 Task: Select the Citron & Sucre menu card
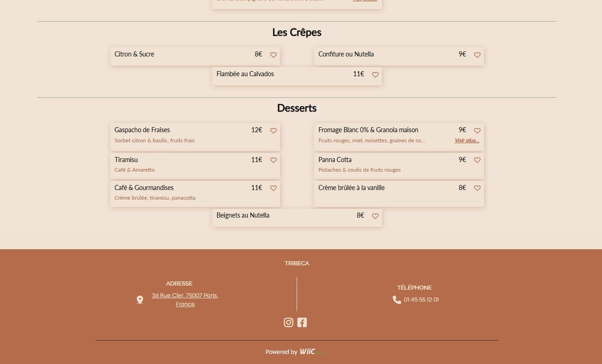(184, 56)
